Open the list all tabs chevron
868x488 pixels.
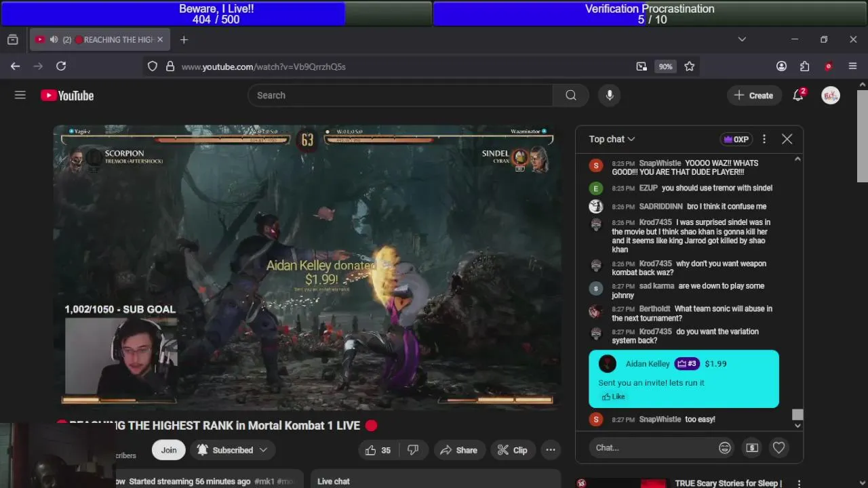click(742, 39)
